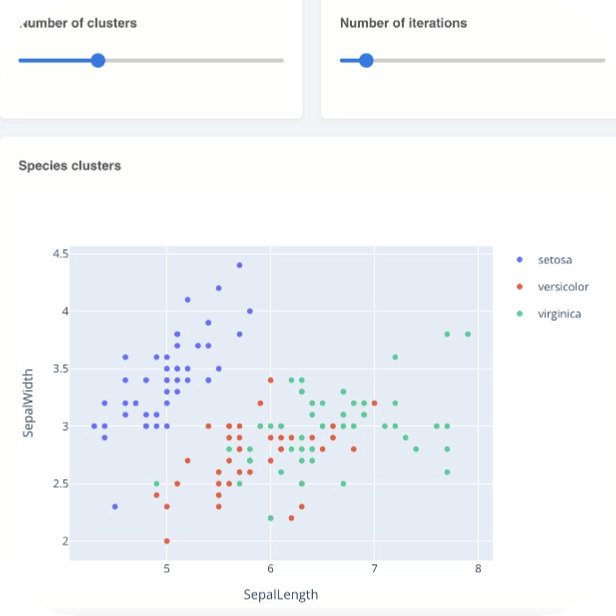Select the rightmost green virginica data point
The image size is (616, 616).
pyautogui.click(x=468, y=334)
